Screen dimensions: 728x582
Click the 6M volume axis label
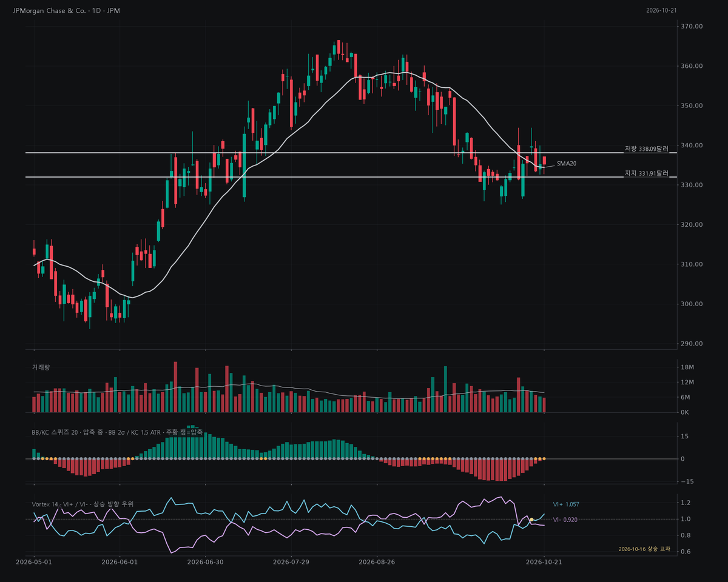pos(686,398)
